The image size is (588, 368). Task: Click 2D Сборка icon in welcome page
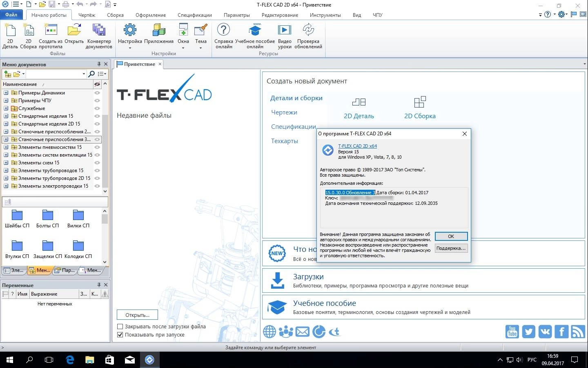(x=420, y=102)
